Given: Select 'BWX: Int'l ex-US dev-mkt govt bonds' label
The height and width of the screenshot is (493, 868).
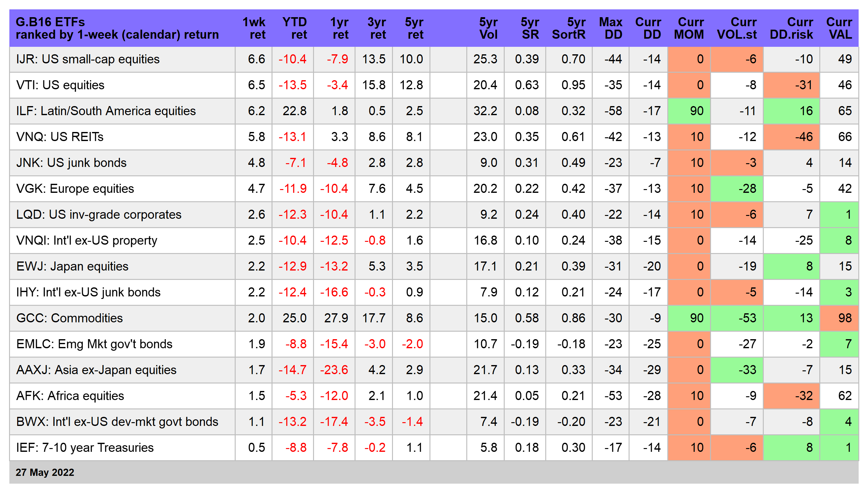Looking at the screenshot, I should click(x=117, y=422).
